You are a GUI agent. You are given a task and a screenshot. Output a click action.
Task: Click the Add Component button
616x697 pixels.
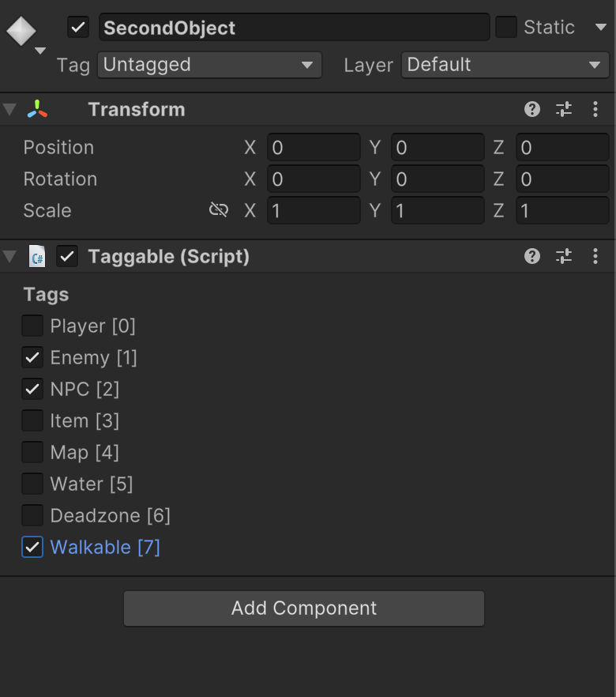point(303,608)
